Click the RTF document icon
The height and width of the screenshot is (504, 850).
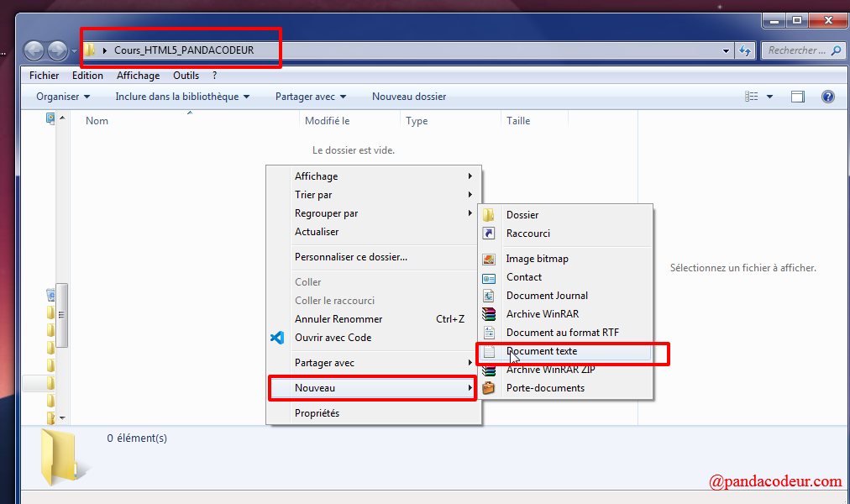click(x=489, y=333)
